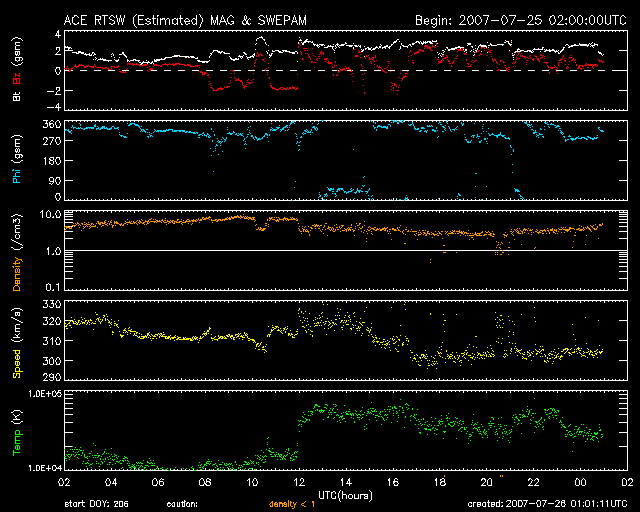This screenshot has width=640, height=512.
Task: Click the '12' hour tick label
Action: click(299, 482)
